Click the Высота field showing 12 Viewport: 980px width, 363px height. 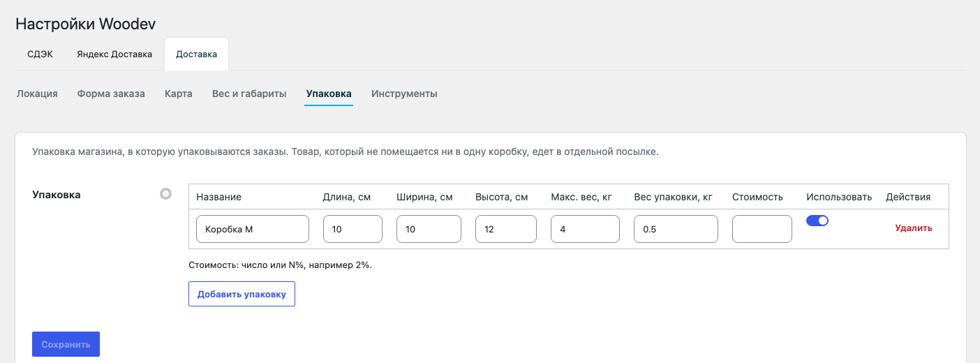pos(506,229)
